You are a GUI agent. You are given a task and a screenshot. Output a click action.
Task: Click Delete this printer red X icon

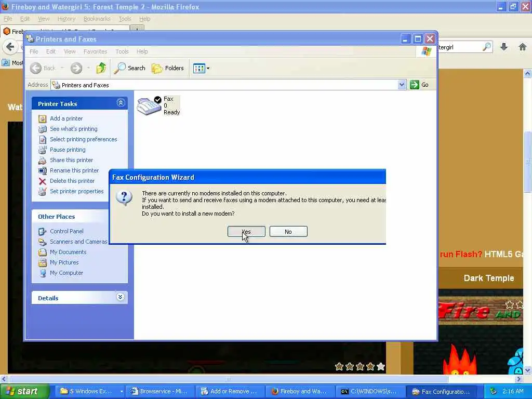(43, 181)
